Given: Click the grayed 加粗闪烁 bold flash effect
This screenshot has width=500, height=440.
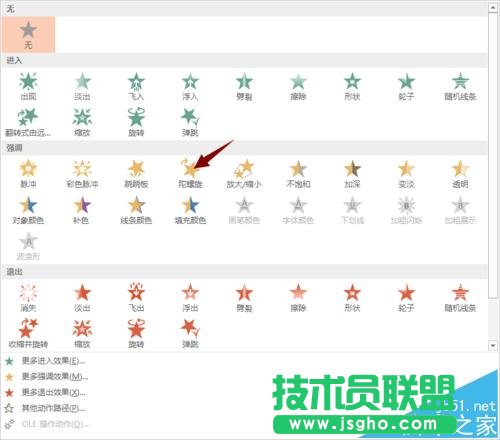Looking at the screenshot, I should click(x=406, y=210).
